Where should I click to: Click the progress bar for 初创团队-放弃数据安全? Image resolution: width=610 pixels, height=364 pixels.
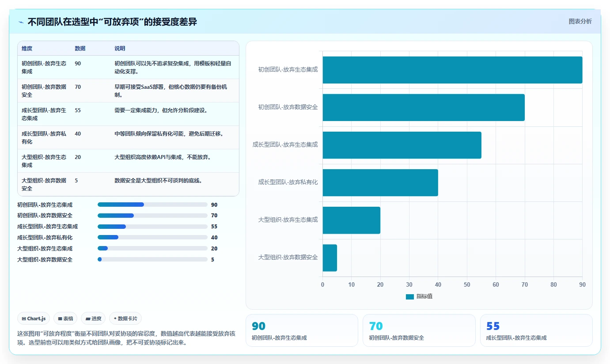(152, 216)
